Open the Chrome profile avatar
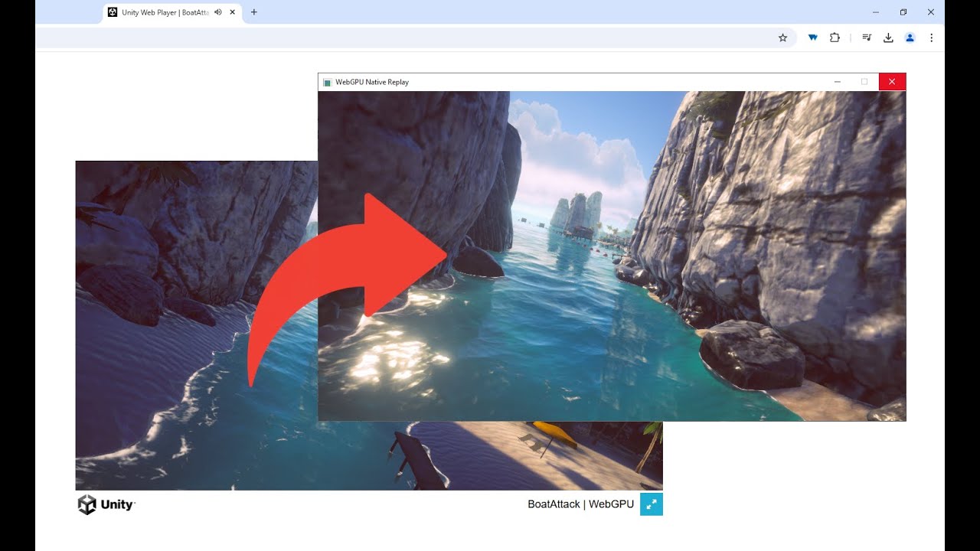 pos(910,37)
